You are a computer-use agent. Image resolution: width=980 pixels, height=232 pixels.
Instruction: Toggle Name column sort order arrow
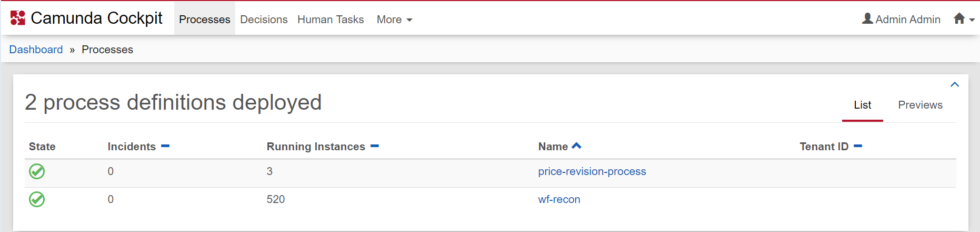pos(577,146)
